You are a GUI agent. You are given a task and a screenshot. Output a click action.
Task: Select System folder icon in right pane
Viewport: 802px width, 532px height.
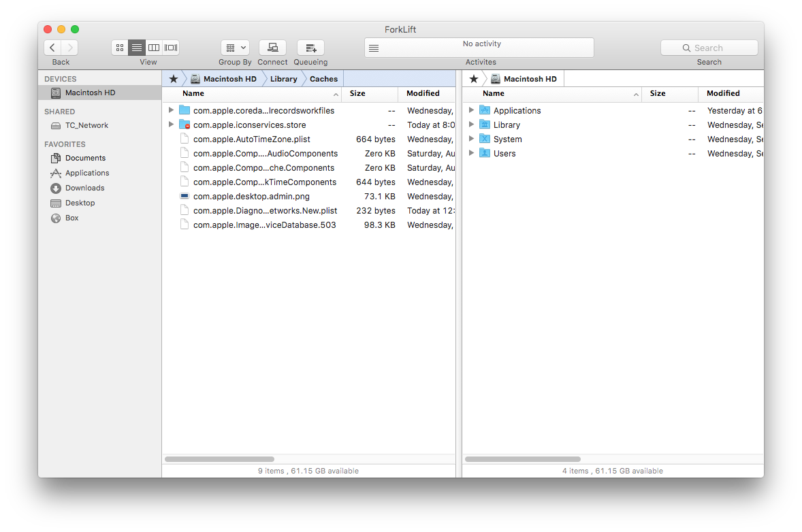click(485, 139)
